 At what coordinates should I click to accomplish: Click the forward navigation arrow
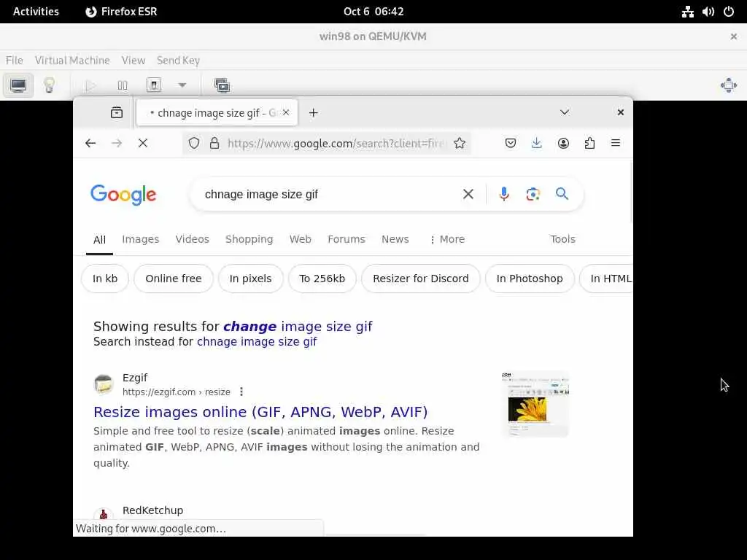point(117,143)
